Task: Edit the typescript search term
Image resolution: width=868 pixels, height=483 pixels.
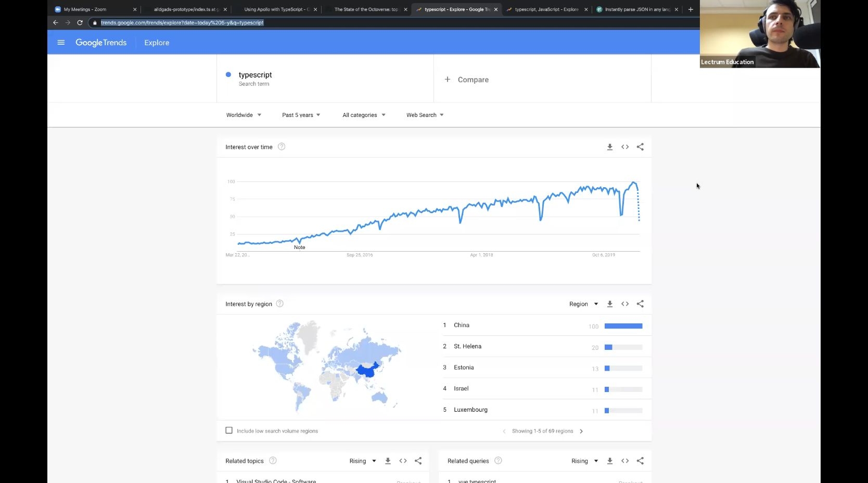Action: [x=255, y=75]
